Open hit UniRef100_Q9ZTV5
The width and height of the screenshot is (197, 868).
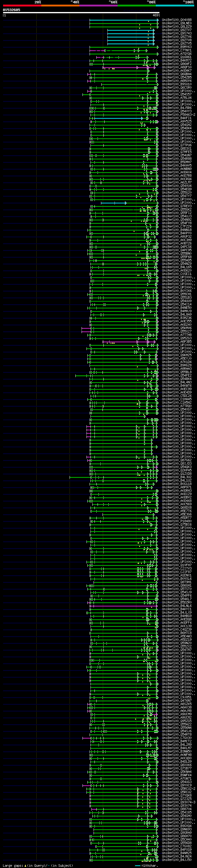pyautogui.click(x=177, y=43)
